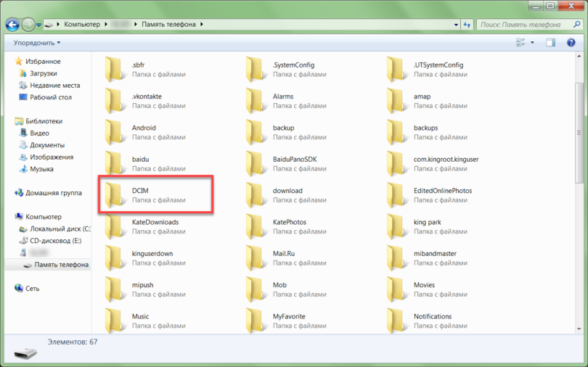Open the DCIM folder icon
588x367 pixels.
pos(115,194)
